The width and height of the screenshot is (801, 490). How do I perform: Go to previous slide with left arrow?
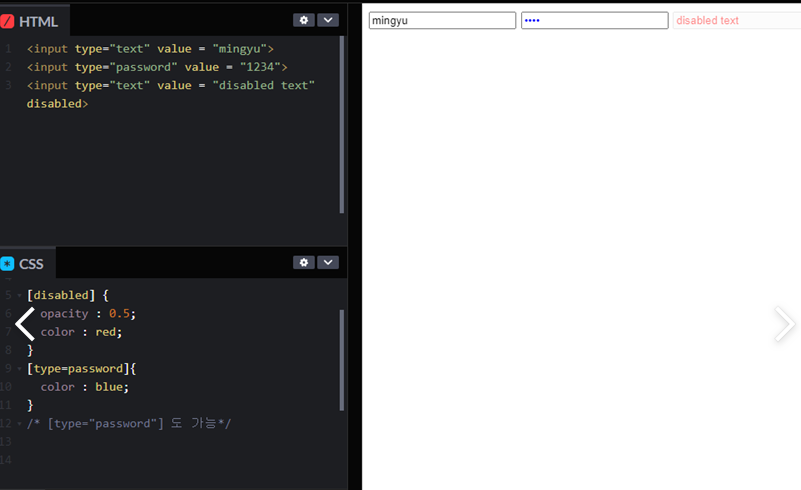[x=25, y=324]
